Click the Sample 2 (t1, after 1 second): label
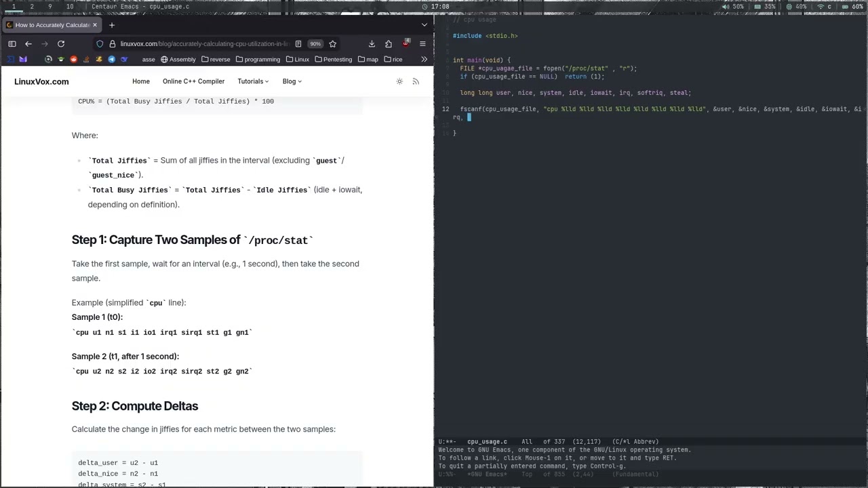This screenshot has width=868, height=488. 125,357
